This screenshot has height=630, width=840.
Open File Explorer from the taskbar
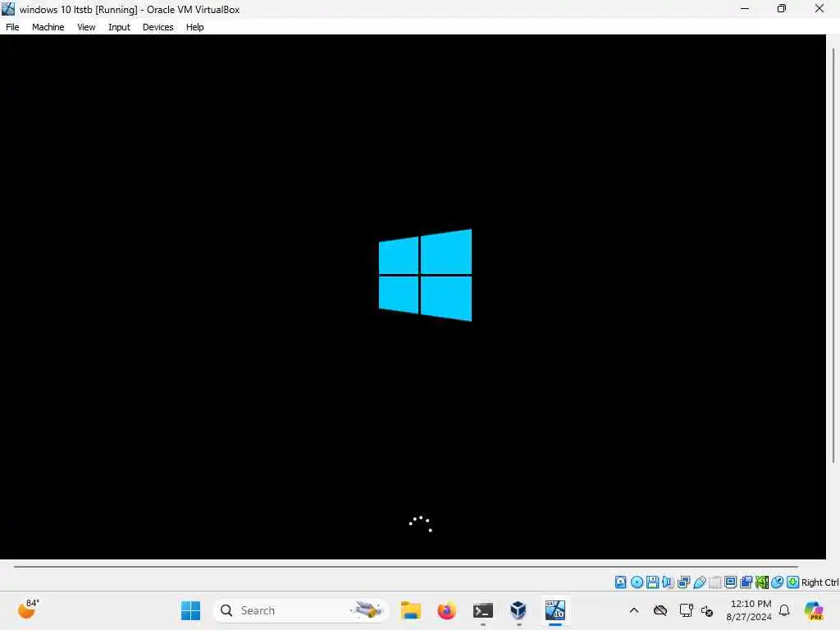pos(411,610)
